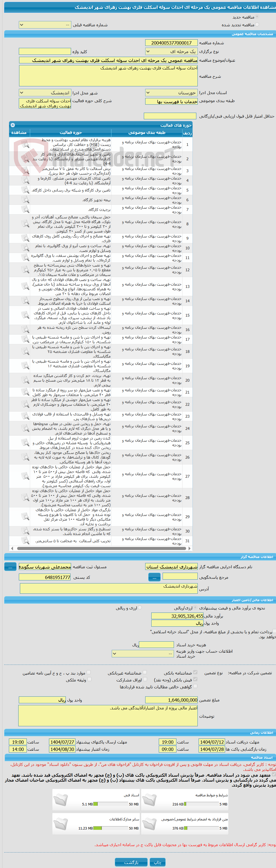Open the اسناد فنی folder icon
The image size is (276, 868).
tap(61, 800)
